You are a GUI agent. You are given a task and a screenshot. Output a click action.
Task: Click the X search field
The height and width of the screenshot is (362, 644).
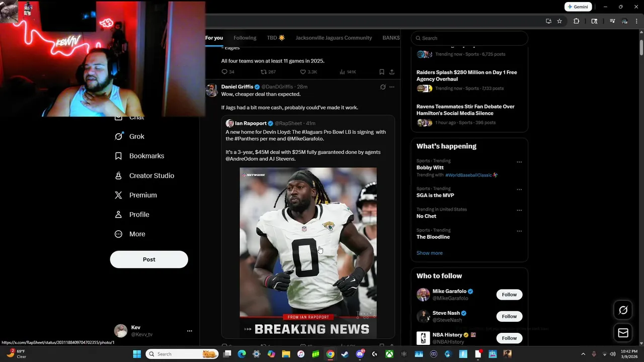[x=469, y=38]
